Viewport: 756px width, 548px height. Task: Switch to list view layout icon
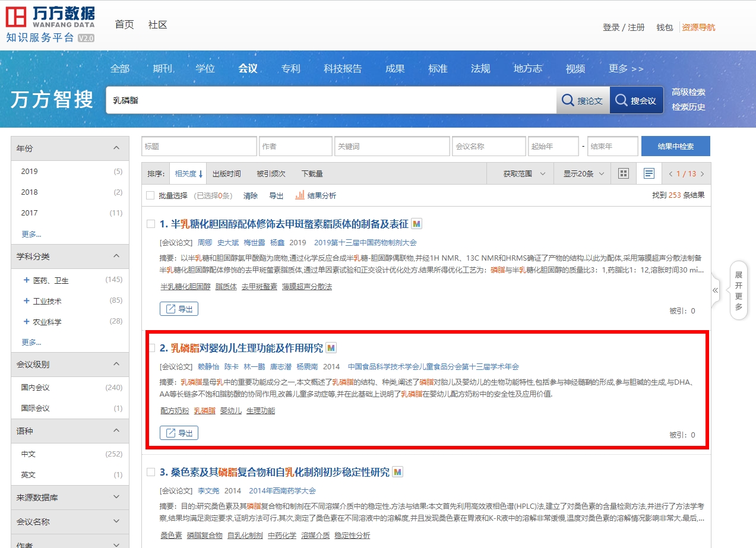click(x=649, y=174)
